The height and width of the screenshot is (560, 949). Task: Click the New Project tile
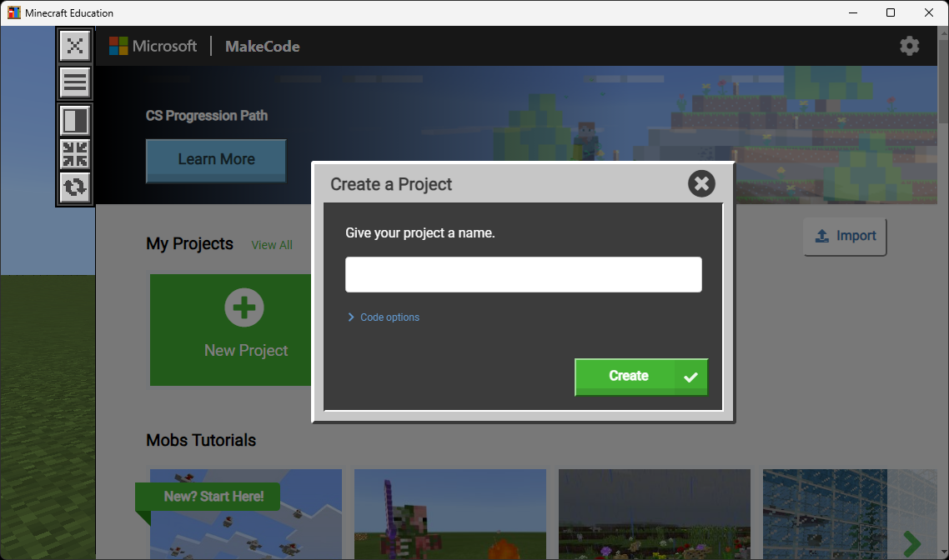point(231,330)
